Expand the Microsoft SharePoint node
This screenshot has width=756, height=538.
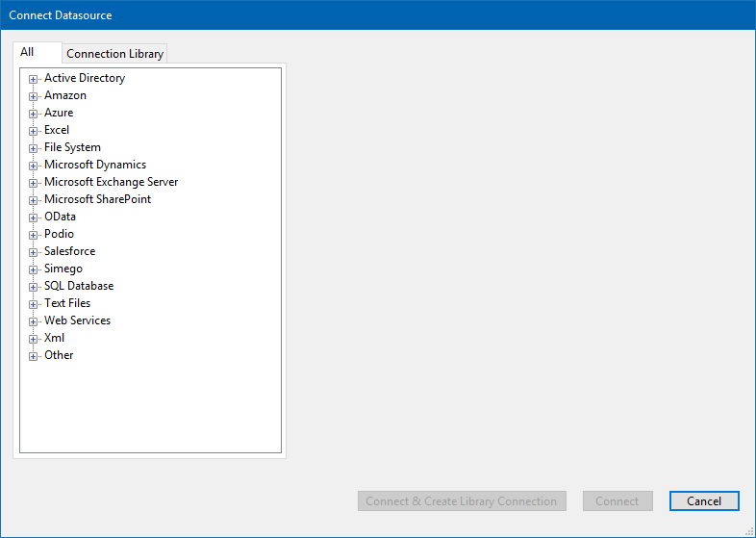[x=33, y=200]
